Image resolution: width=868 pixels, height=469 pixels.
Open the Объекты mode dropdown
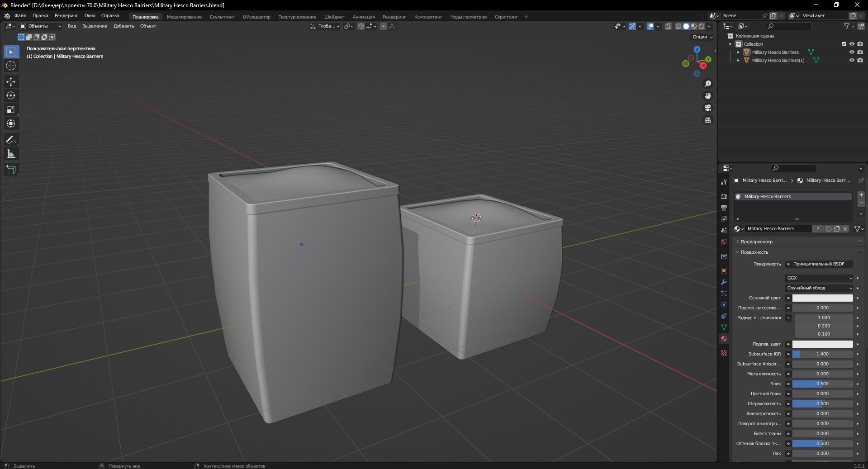pyautogui.click(x=41, y=26)
